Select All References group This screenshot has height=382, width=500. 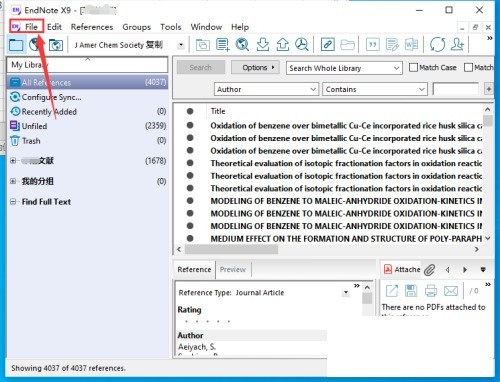click(87, 82)
